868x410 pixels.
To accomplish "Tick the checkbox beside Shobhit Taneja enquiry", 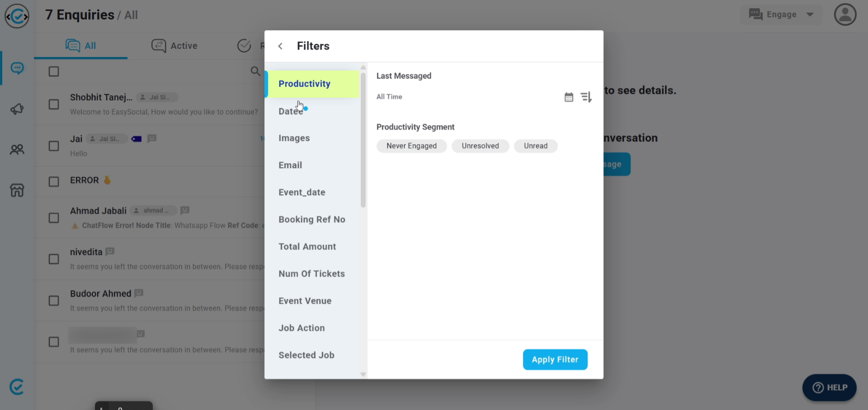I will [54, 104].
